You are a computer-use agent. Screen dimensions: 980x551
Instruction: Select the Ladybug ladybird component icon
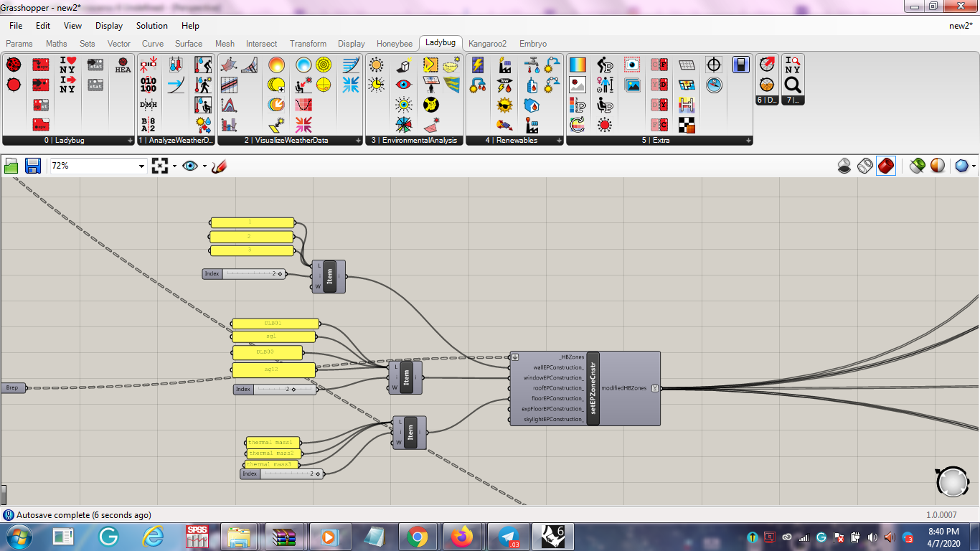click(13, 65)
